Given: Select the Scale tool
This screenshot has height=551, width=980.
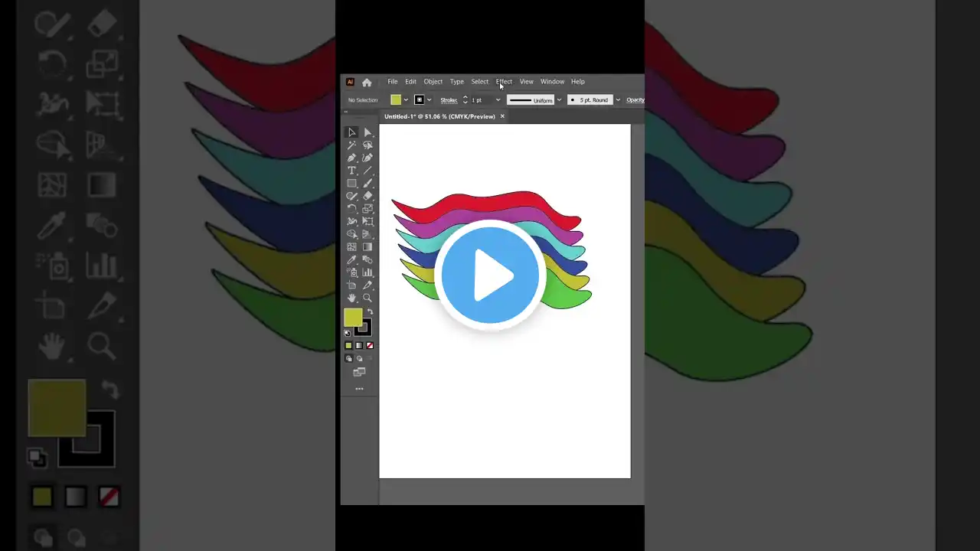Looking at the screenshot, I should [x=367, y=209].
